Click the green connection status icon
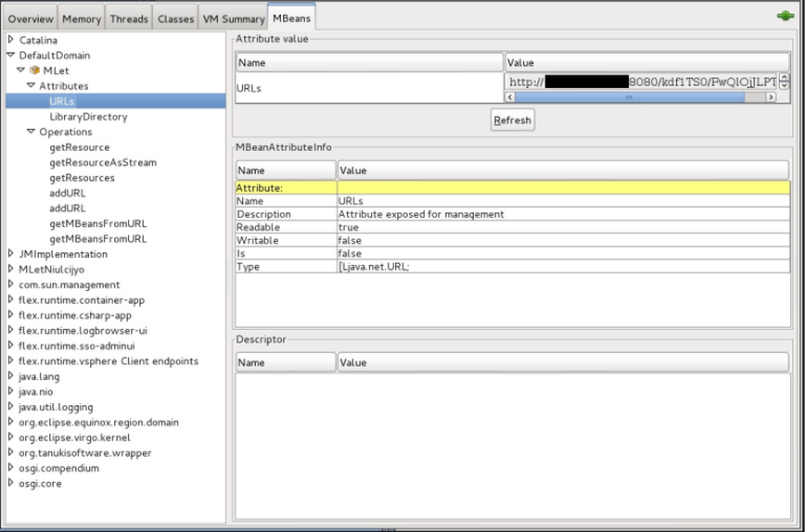Screen dimensions: 805x532 [786, 16]
